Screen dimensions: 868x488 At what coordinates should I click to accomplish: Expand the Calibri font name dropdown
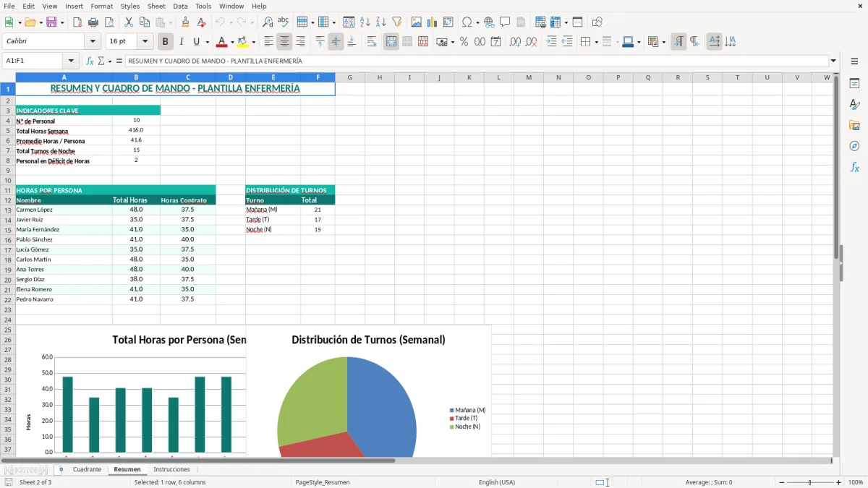[x=92, y=42]
